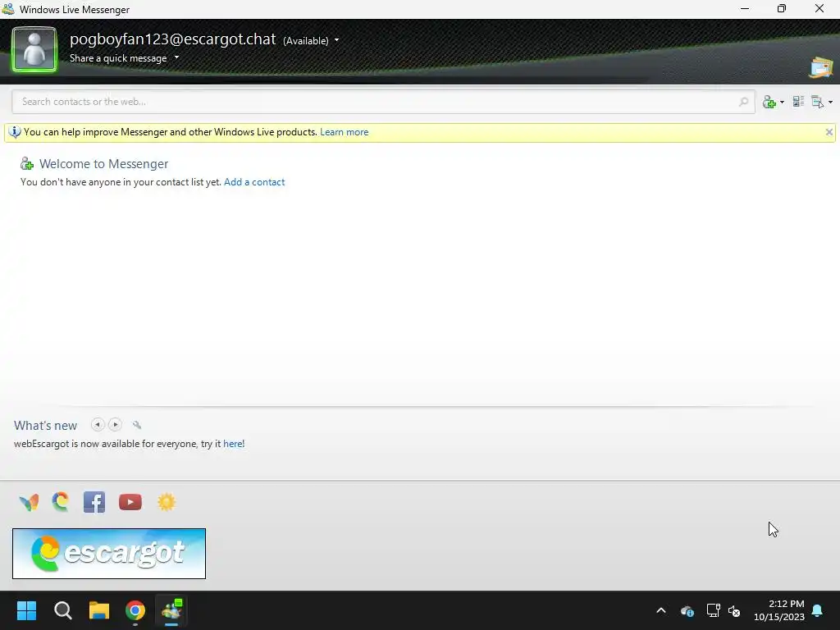Show the previous What's new item
This screenshot has height=630, width=840.
tap(98, 425)
